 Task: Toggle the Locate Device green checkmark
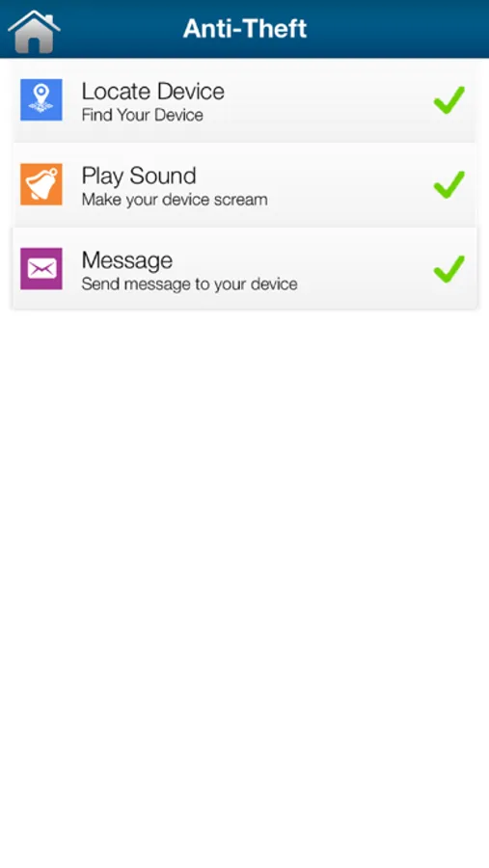tap(448, 100)
